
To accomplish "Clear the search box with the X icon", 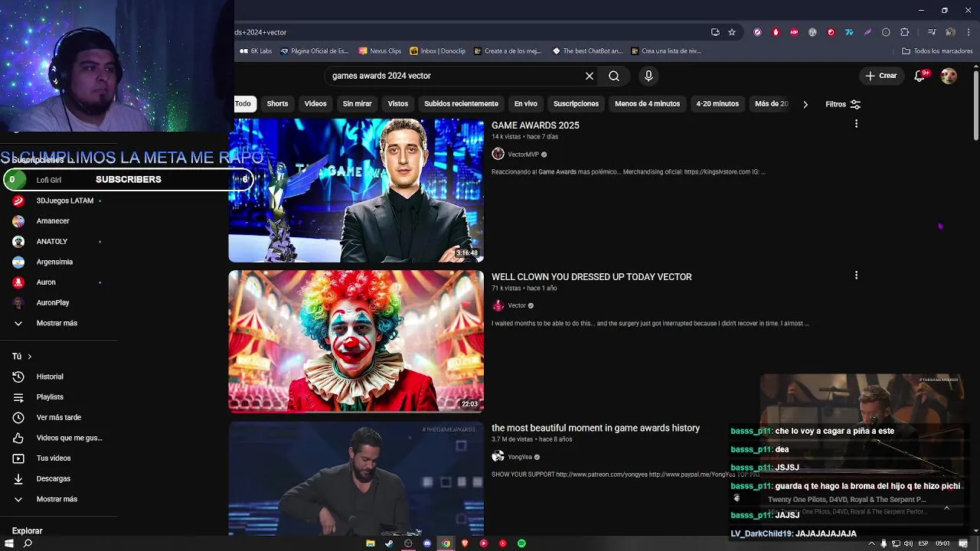I will coord(590,76).
